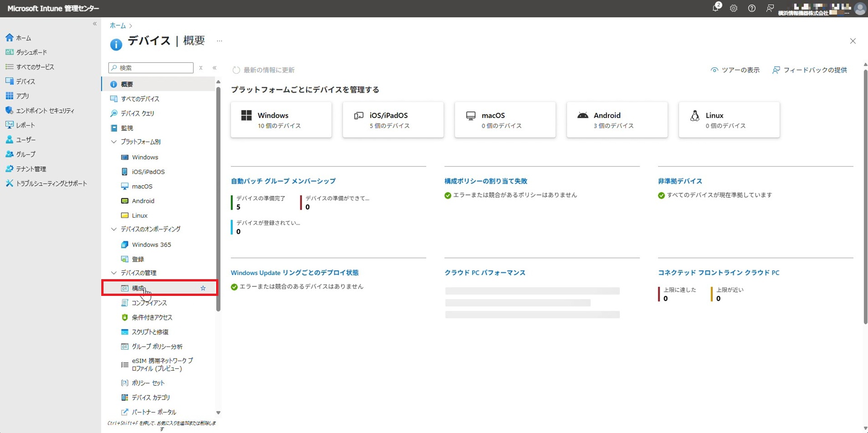Click the help question mark icon

tap(752, 8)
